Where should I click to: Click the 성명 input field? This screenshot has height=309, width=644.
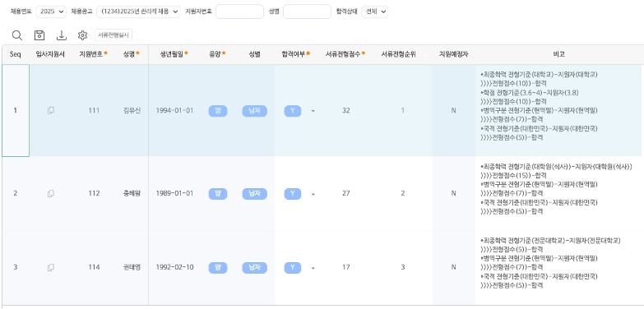pyautogui.click(x=307, y=12)
